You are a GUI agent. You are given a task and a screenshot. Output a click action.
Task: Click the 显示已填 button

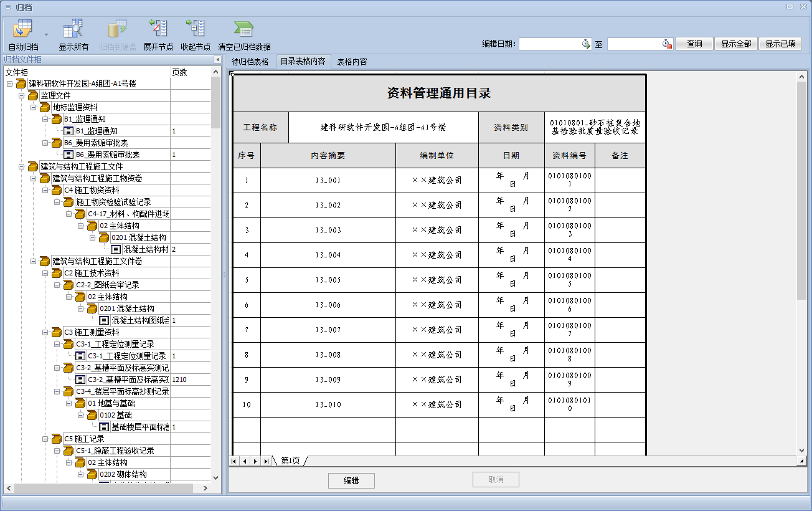[780, 44]
